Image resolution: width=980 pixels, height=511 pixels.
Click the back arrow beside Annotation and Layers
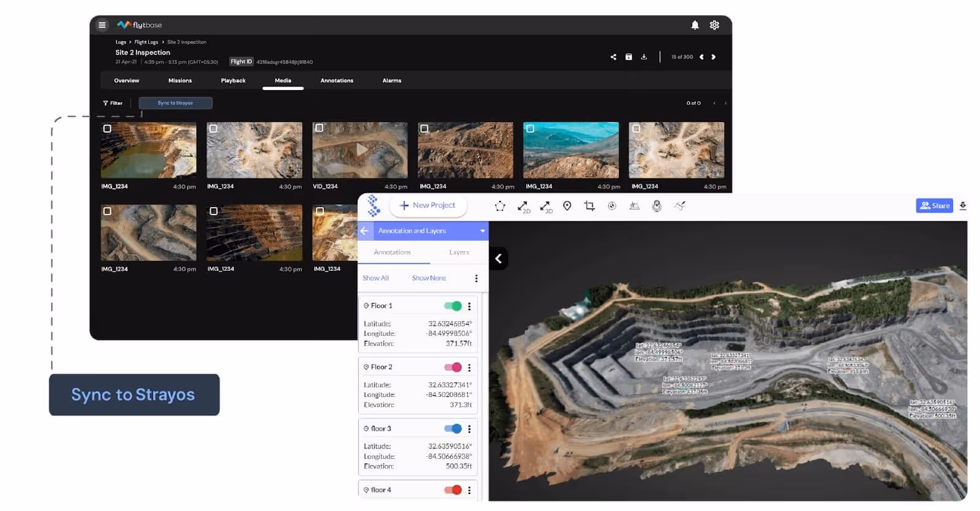point(364,231)
